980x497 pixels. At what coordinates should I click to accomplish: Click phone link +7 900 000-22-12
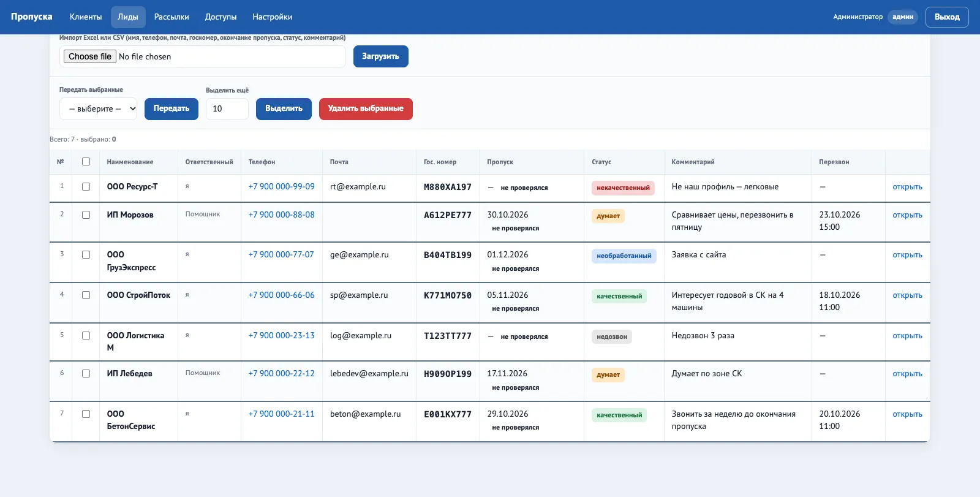(281, 373)
